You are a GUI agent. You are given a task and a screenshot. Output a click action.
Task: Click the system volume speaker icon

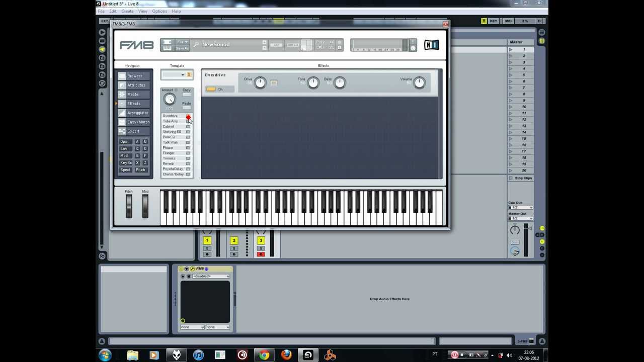508,355
